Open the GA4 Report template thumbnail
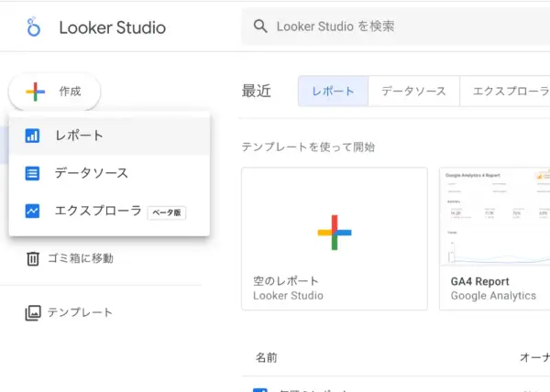550x392 pixels. point(495,217)
